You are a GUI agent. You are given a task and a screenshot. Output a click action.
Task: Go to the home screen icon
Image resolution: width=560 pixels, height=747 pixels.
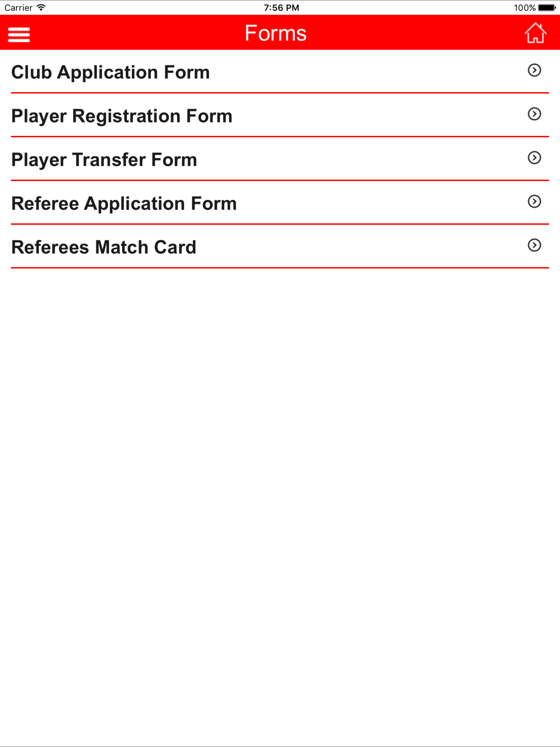click(535, 33)
